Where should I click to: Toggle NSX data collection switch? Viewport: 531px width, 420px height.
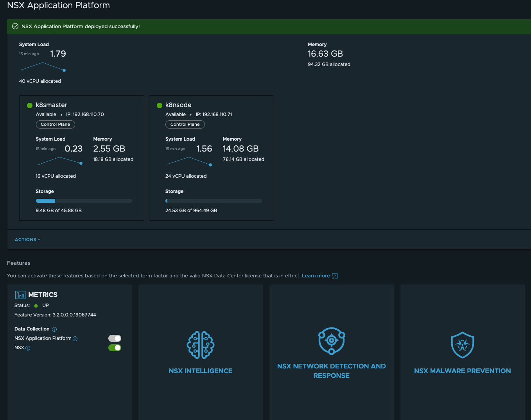pyautogui.click(x=115, y=348)
